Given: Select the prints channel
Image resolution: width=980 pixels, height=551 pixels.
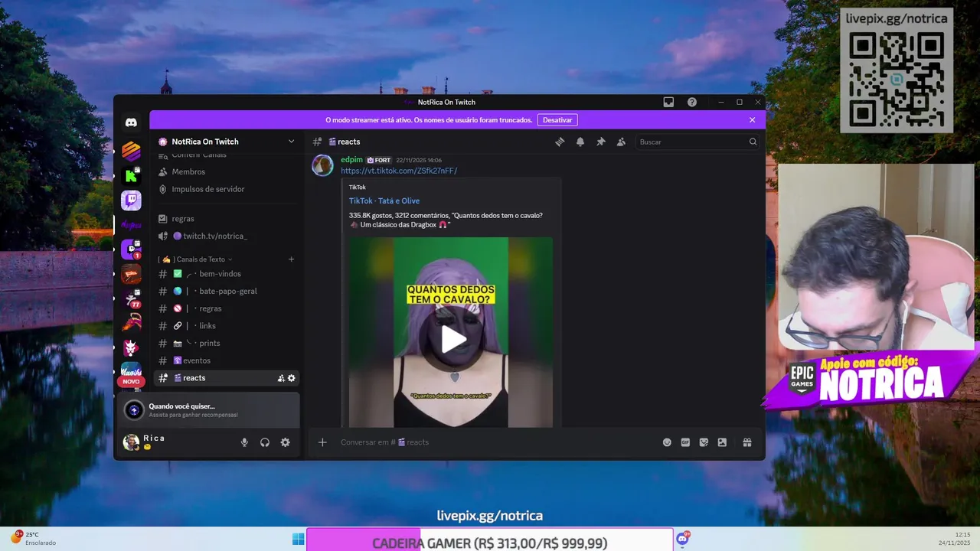Looking at the screenshot, I should click(226, 344).
